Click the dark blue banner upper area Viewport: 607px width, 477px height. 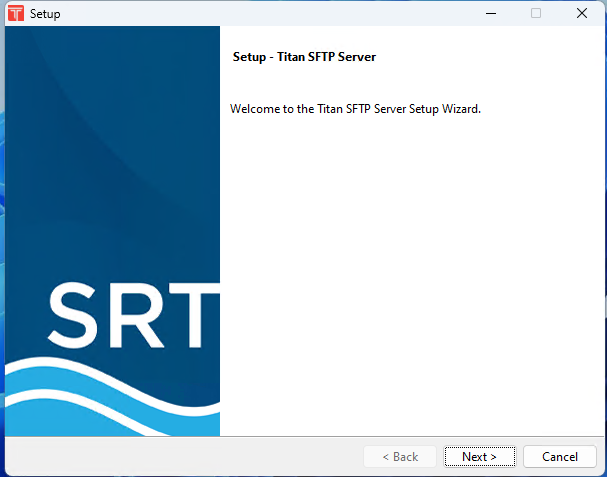point(110,120)
